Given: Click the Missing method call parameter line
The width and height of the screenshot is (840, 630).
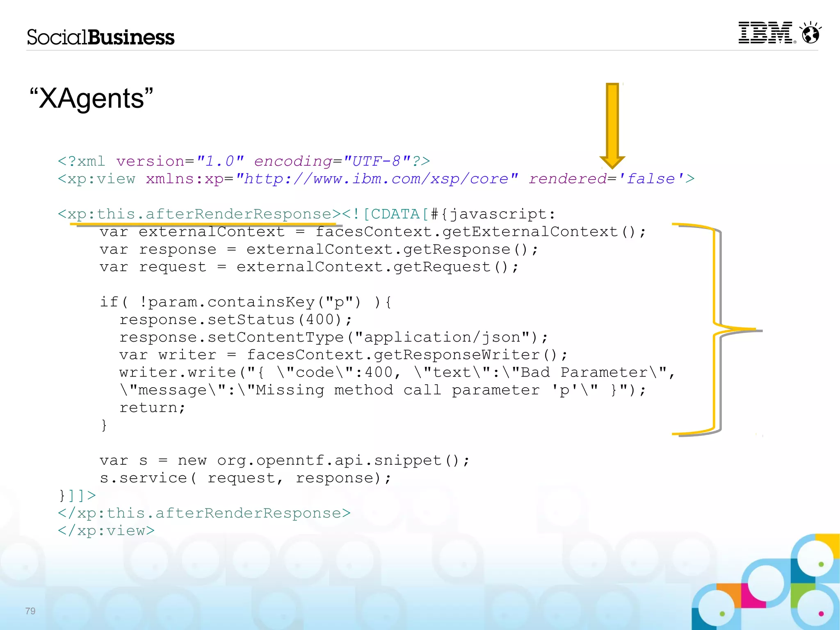Looking at the screenshot, I should tap(383, 390).
